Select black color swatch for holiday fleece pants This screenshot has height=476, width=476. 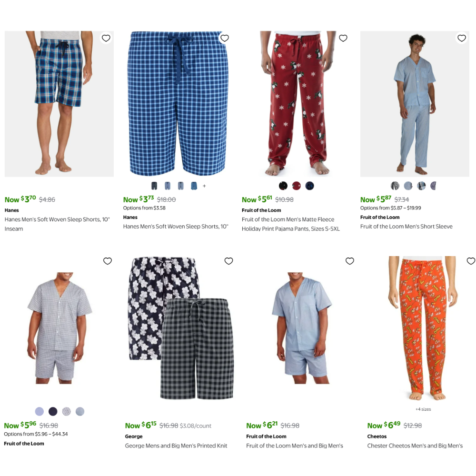point(283,186)
